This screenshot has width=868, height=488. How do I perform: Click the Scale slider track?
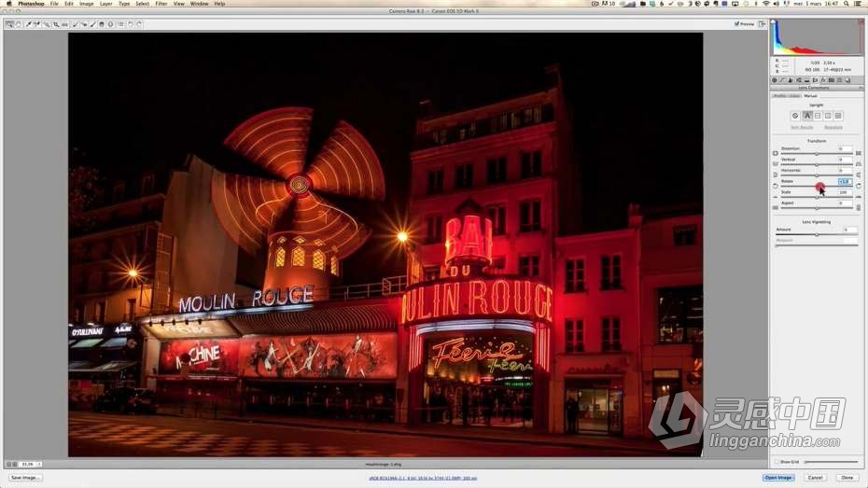point(817,198)
